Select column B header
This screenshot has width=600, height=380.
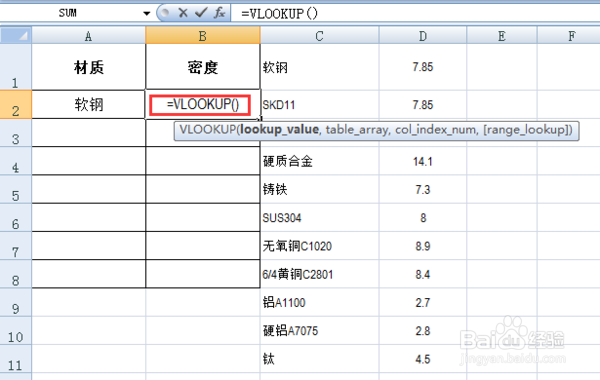coord(203,36)
